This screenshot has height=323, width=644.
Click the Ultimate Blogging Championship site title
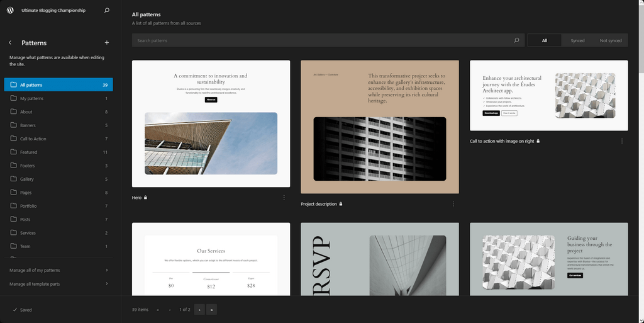coord(53,11)
